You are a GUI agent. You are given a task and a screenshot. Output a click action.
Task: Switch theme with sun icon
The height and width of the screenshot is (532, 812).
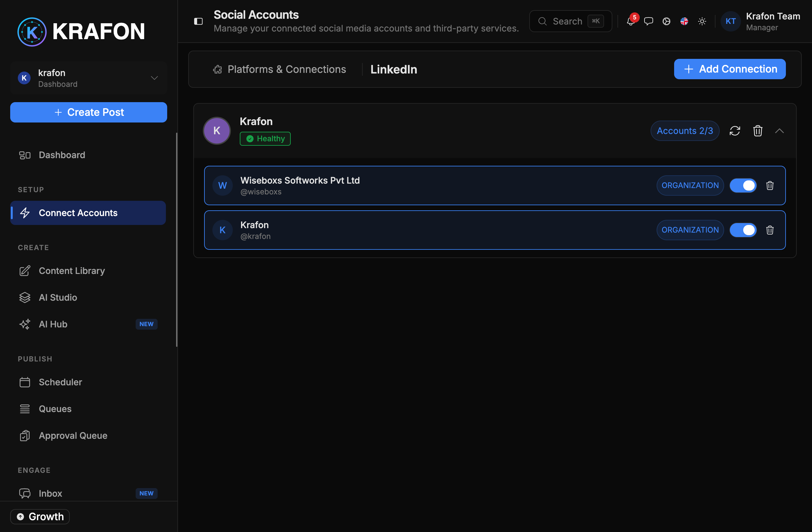(x=702, y=21)
